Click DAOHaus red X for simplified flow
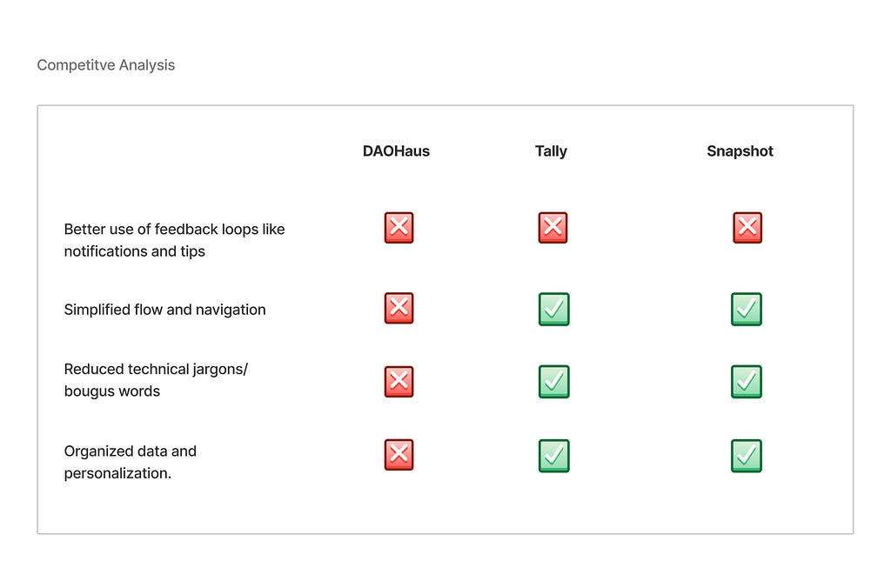Image resolution: width=891 pixels, height=588 pixels. [x=399, y=308]
